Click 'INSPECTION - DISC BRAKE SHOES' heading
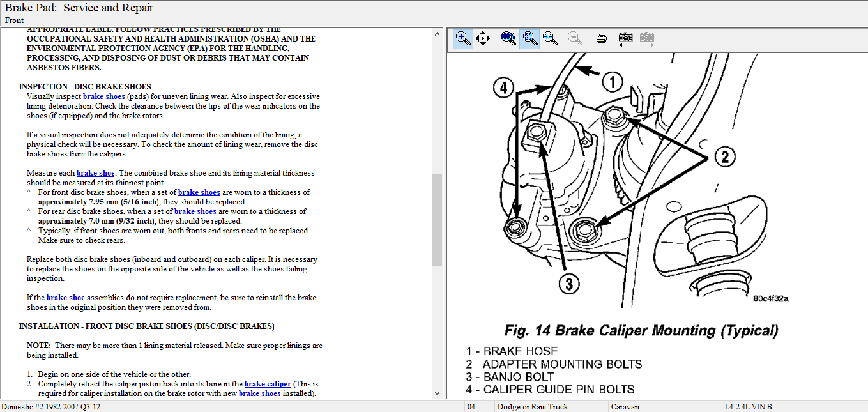868x412 pixels. 85,87
